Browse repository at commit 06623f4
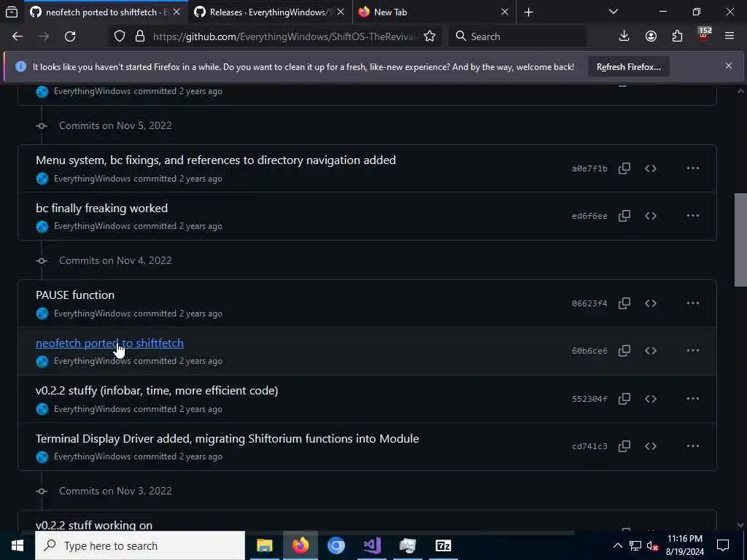The width and height of the screenshot is (747, 560). pyautogui.click(x=651, y=303)
